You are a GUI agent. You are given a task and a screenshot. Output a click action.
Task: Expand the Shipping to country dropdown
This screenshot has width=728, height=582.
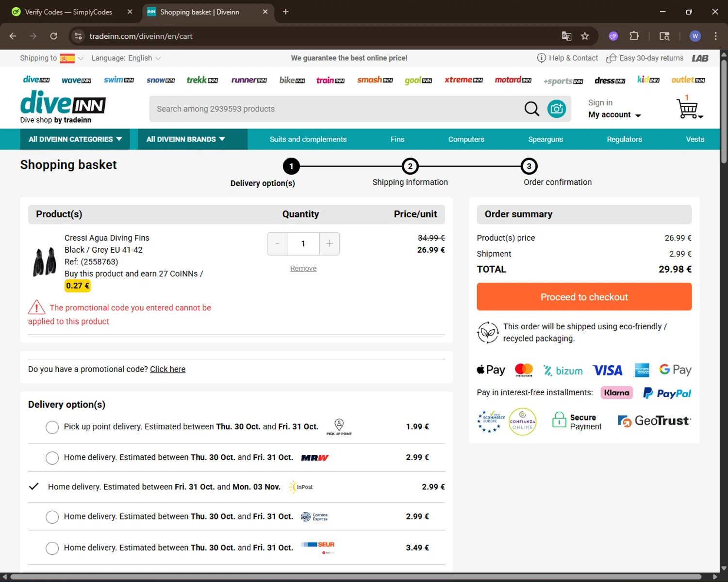coord(71,58)
